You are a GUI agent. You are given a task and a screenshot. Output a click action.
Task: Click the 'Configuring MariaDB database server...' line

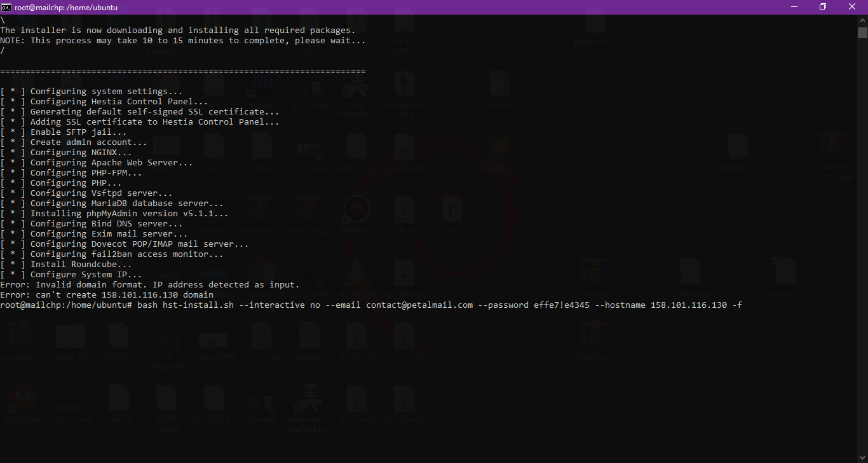click(126, 204)
